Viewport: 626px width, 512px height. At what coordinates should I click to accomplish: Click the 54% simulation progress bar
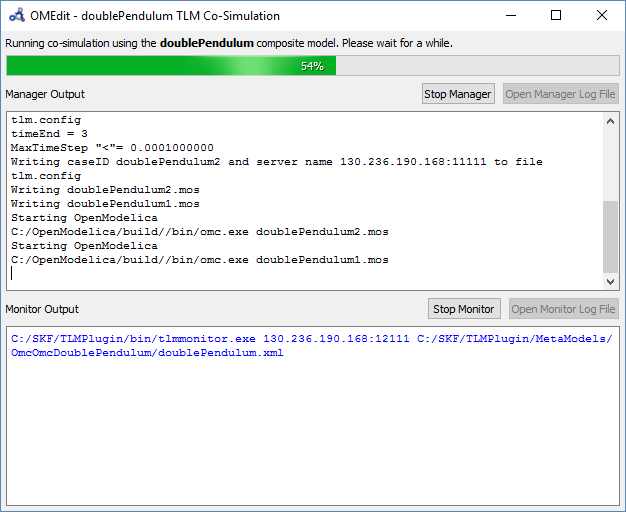click(x=312, y=65)
